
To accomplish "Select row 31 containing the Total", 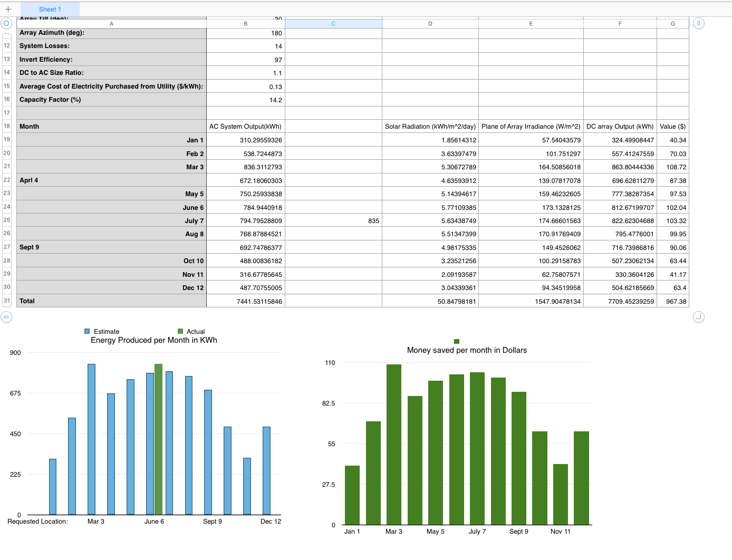I will 6,301.
